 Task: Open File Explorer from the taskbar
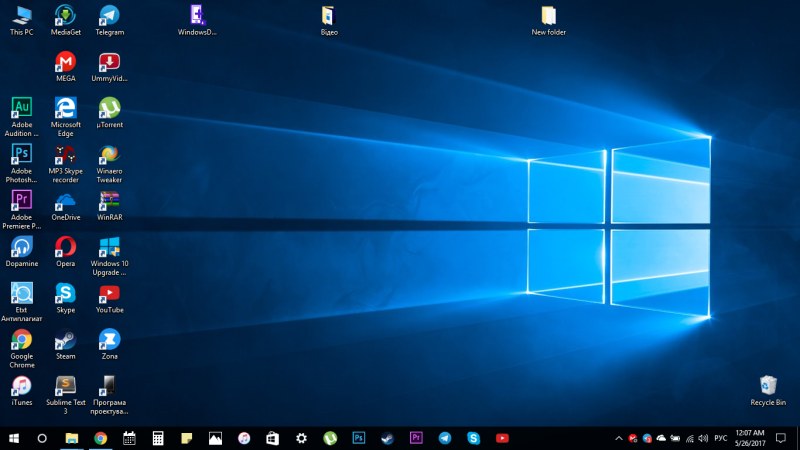pos(72,438)
